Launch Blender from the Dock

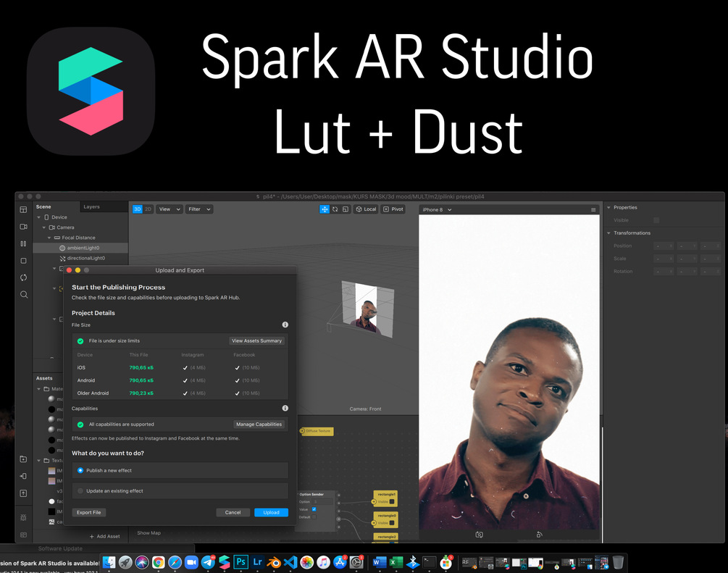[274, 562]
